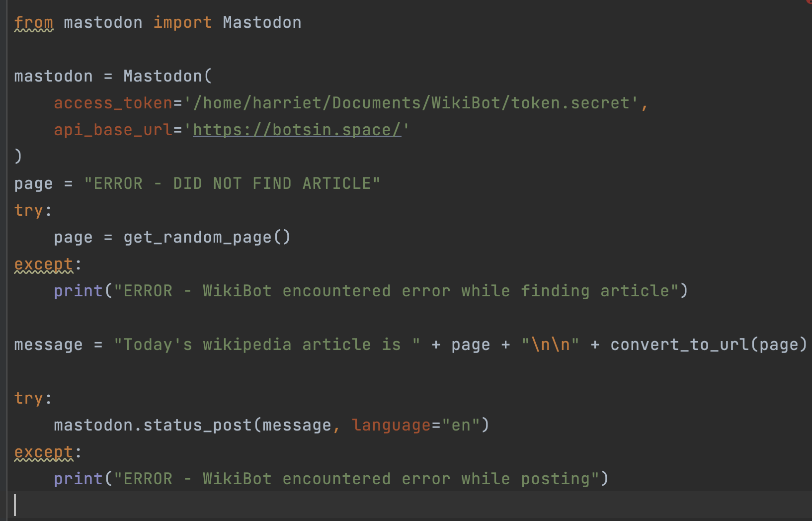812x521 pixels.
Task: Click the 'import' keyword on the first line
Action: click(182, 22)
